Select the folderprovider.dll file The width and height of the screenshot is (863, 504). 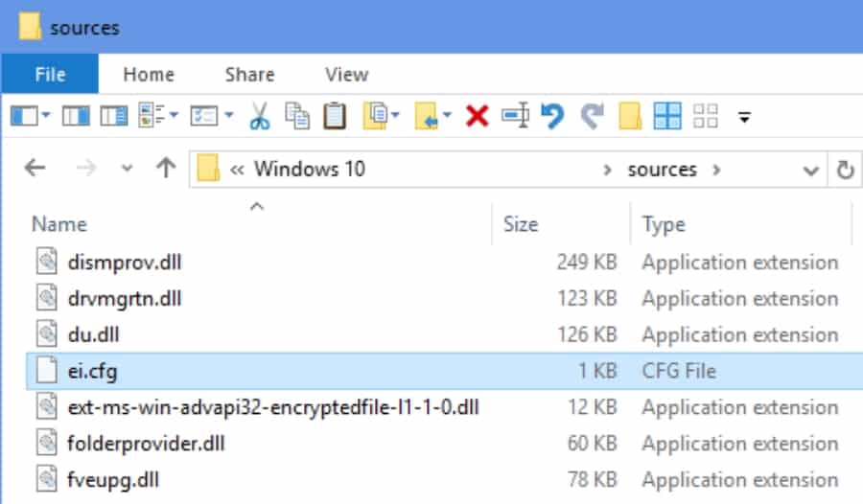(146, 444)
